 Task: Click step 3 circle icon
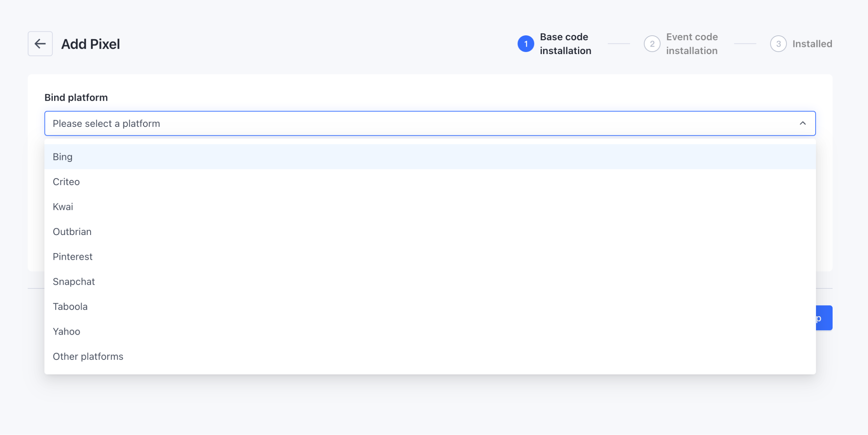(778, 44)
